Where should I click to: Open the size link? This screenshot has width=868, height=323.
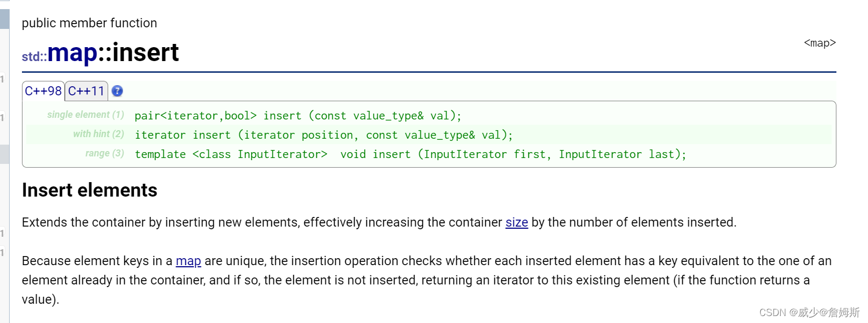pos(517,222)
